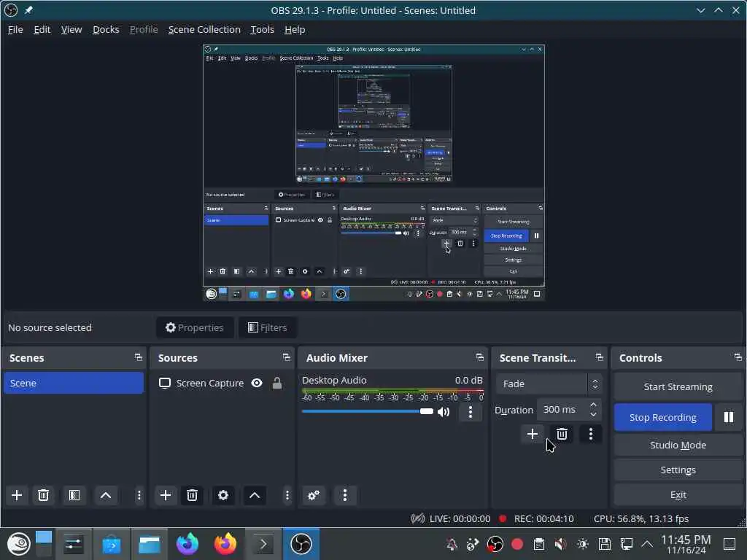747x560 pixels.
Task: Select Scene in Scenes list
Action: tap(74, 384)
